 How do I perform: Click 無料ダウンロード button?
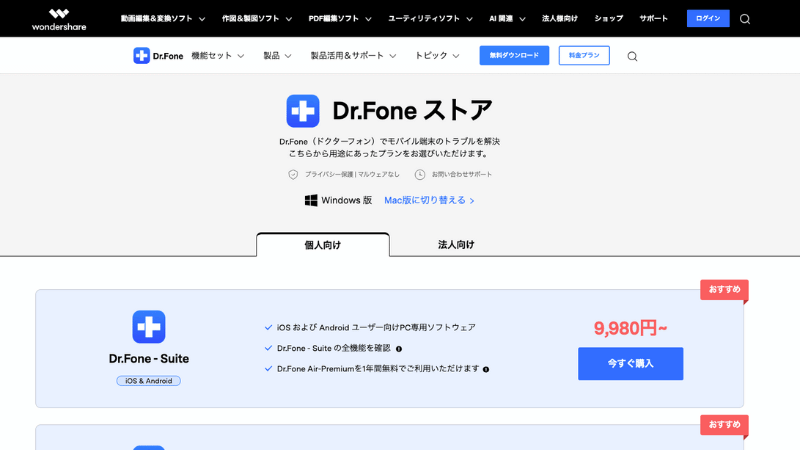point(514,56)
